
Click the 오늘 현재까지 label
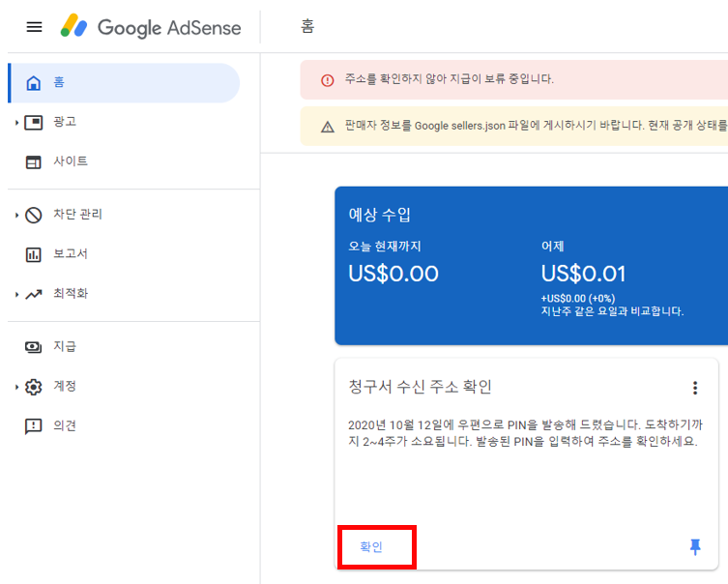tap(385, 246)
